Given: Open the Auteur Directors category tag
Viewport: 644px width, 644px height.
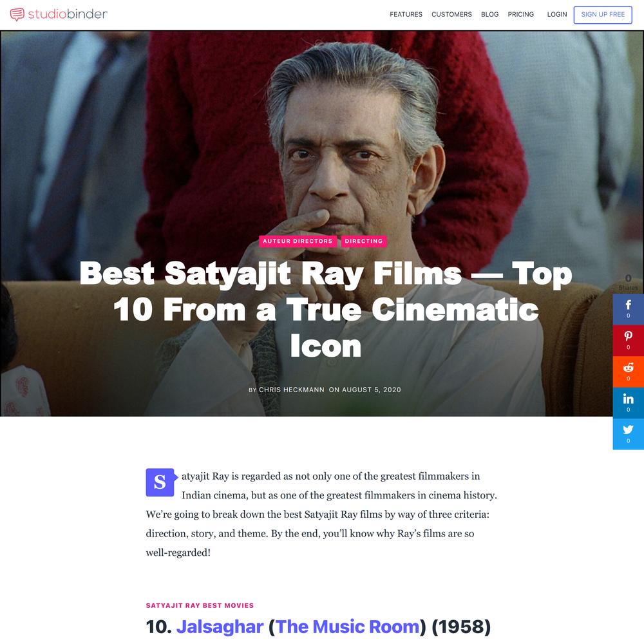Looking at the screenshot, I should (298, 241).
